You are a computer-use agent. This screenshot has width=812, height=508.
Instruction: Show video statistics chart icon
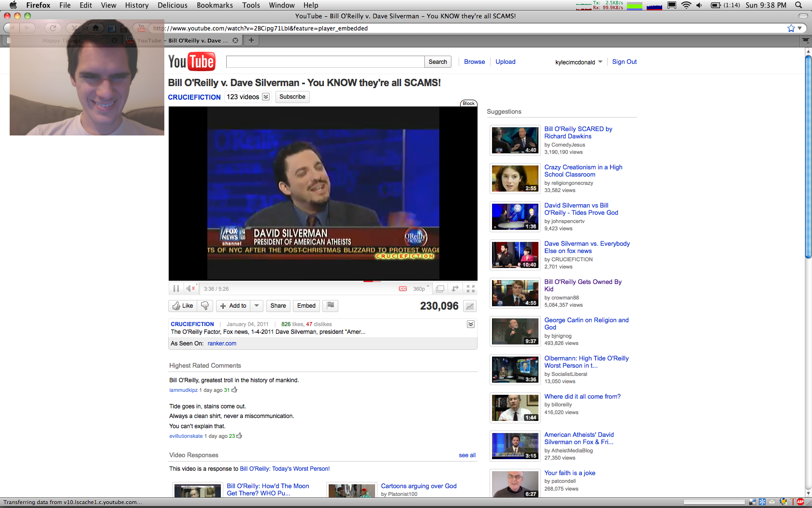click(469, 306)
